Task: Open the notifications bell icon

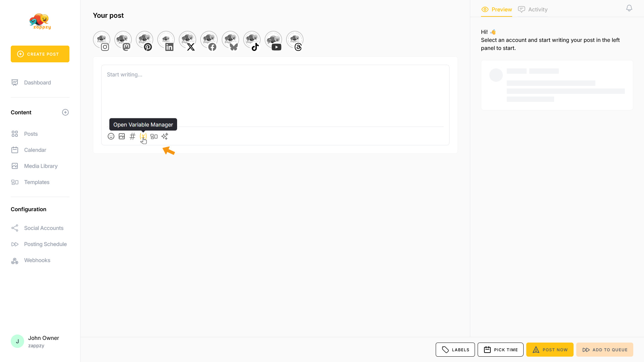Action: tap(629, 8)
